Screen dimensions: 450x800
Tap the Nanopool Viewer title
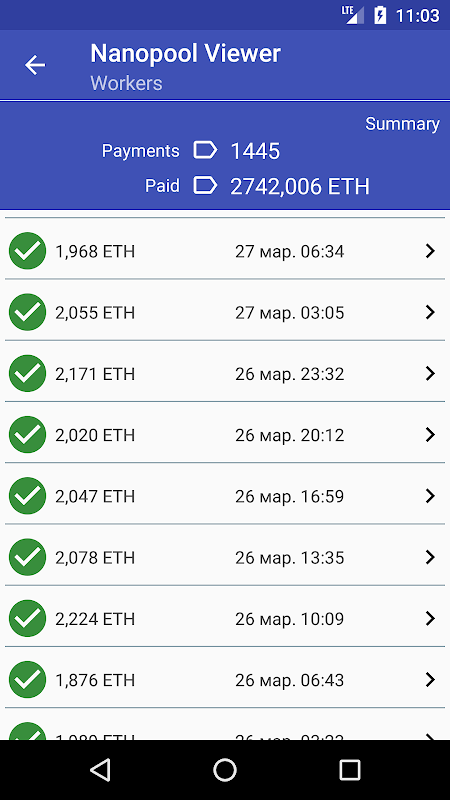pos(186,54)
